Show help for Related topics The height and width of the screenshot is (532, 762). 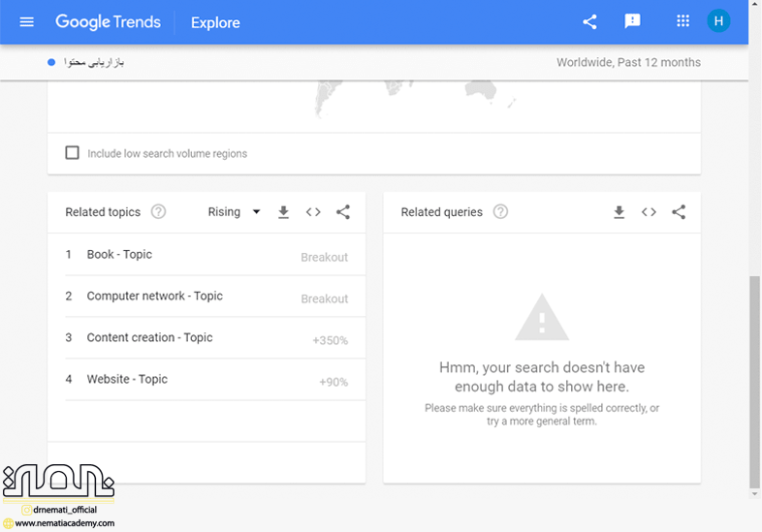158,212
